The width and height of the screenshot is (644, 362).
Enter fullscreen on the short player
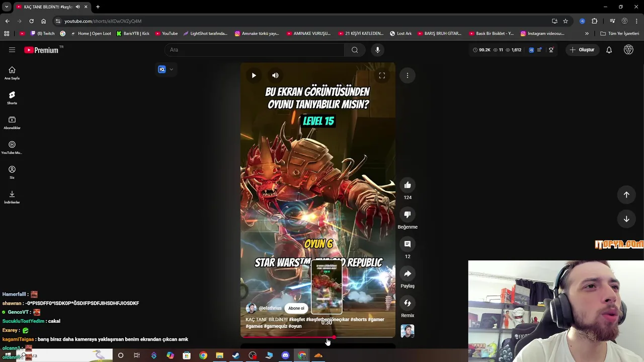coord(382,75)
